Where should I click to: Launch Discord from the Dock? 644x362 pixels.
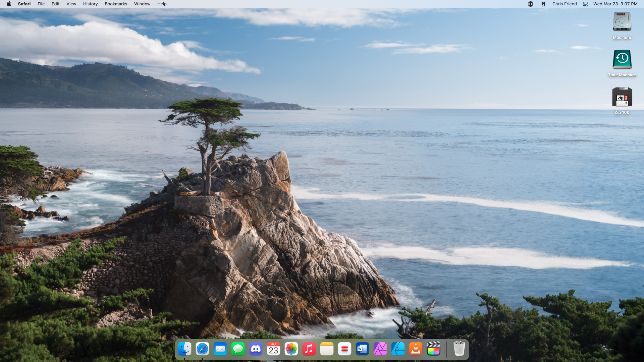pyautogui.click(x=256, y=349)
